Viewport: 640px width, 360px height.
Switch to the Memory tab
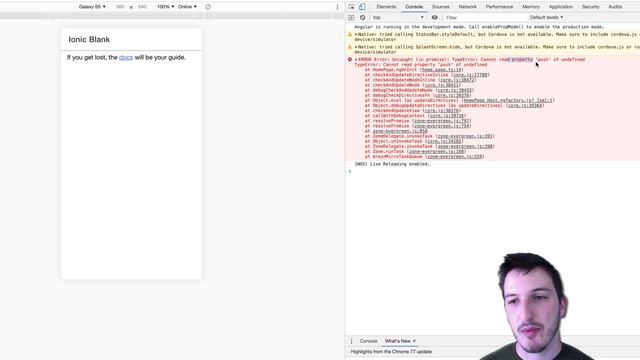[531, 7]
